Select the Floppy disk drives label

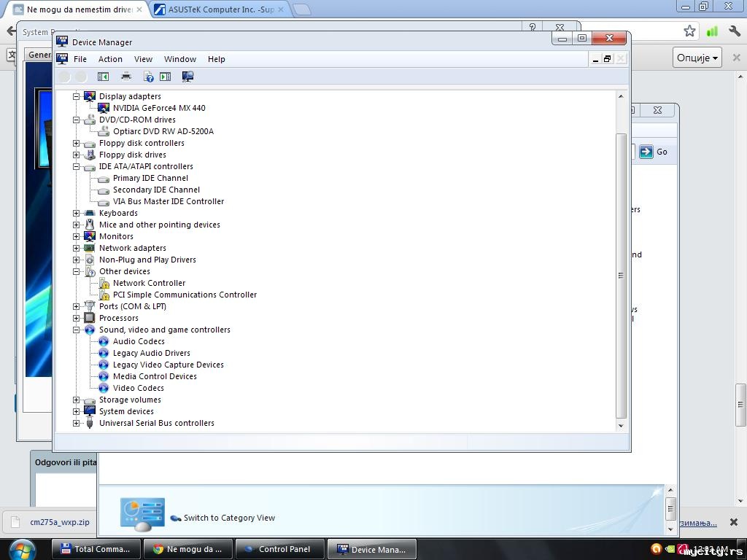[133, 155]
